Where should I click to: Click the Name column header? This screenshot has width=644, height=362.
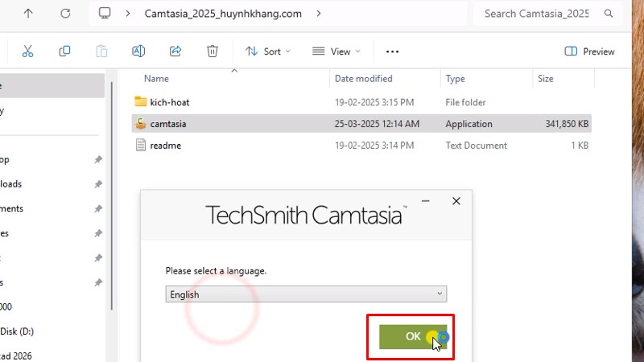[156, 79]
